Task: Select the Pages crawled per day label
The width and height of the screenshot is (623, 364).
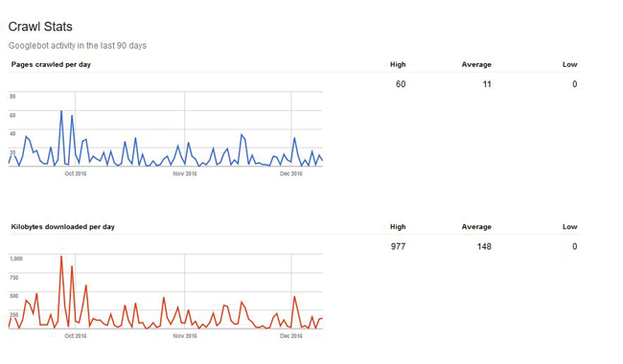Action: [x=51, y=64]
